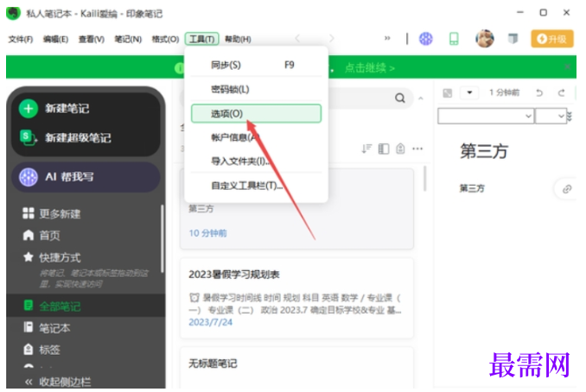Open the 文件(F) menu
Viewport: 586px width, 392px height.
[21, 39]
